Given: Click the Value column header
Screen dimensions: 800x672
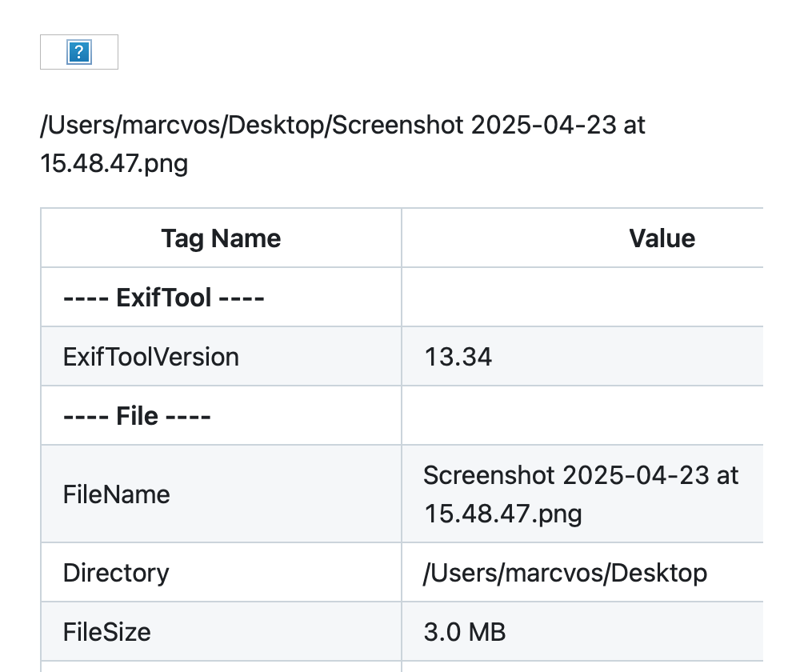Looking at the screenshot, I should click(662, 238).
